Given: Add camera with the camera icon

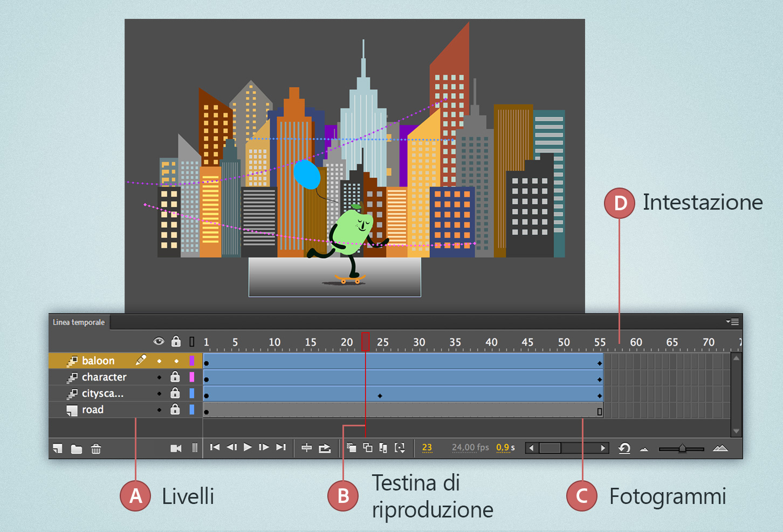Looking at the screenshot, I should (x=176, y=448).
